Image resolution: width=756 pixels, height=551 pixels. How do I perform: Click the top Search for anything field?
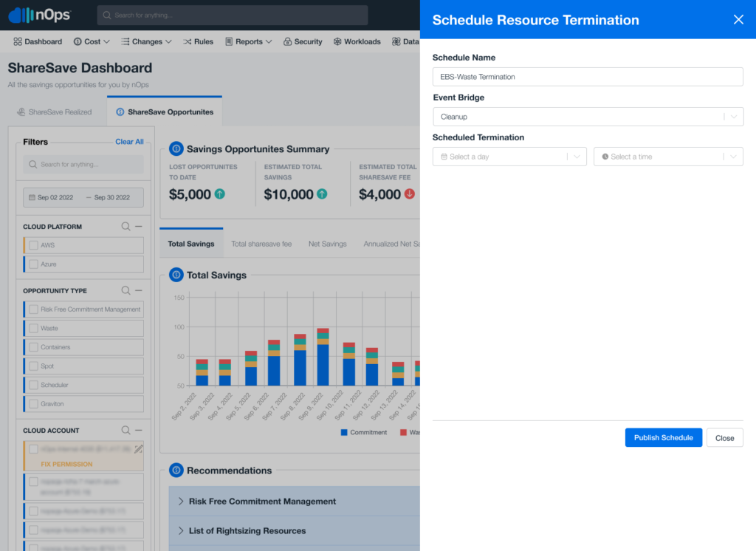click(233, 16)
